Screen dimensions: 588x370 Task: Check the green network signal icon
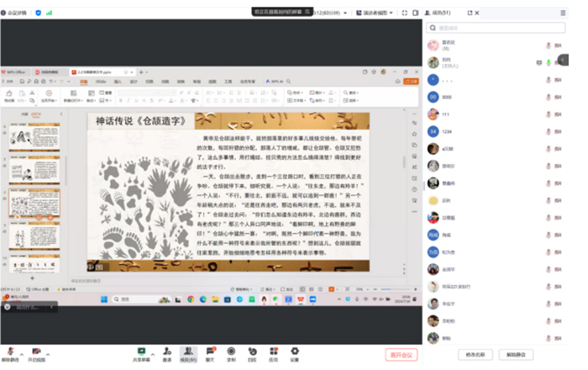point(49,13)
